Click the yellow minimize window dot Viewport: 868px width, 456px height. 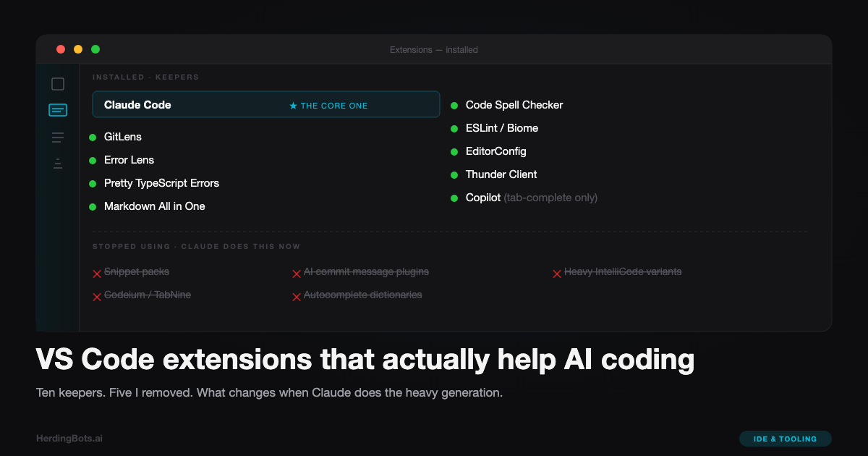78,49
